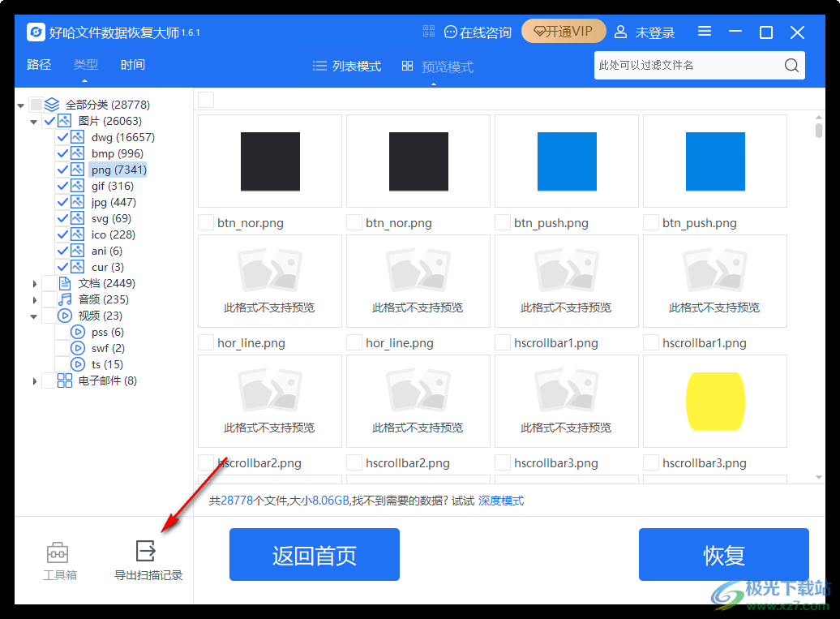The image size is (840, 619).
Task: Uncheck the bmp (996) checkbox
Action: [x=62, y=153]
